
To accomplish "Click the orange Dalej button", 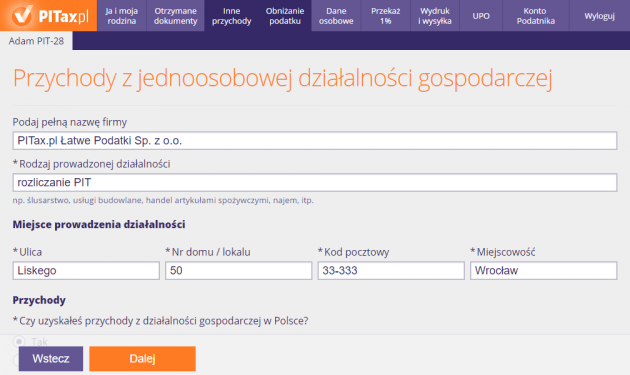I will [x=142, y=359].
